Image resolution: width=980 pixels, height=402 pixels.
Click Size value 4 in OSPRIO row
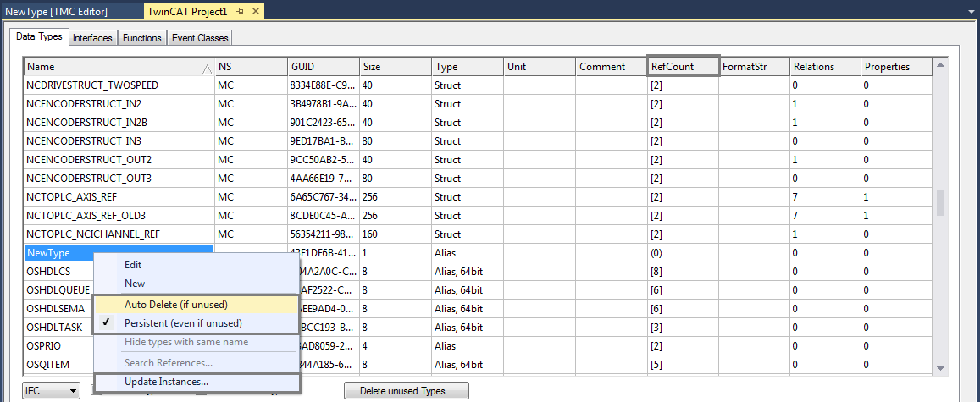[x=396, y=346]
